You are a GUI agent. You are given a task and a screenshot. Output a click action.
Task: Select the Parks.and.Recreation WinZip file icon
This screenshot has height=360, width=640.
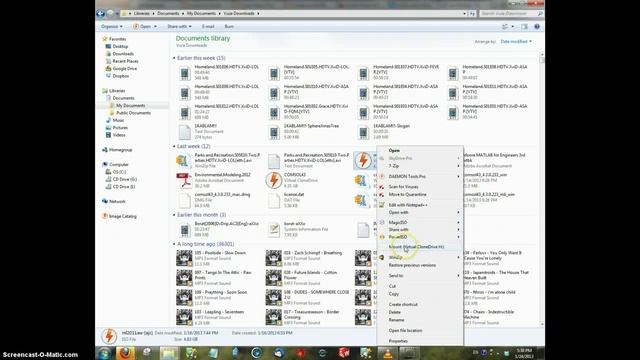[183, 160]
